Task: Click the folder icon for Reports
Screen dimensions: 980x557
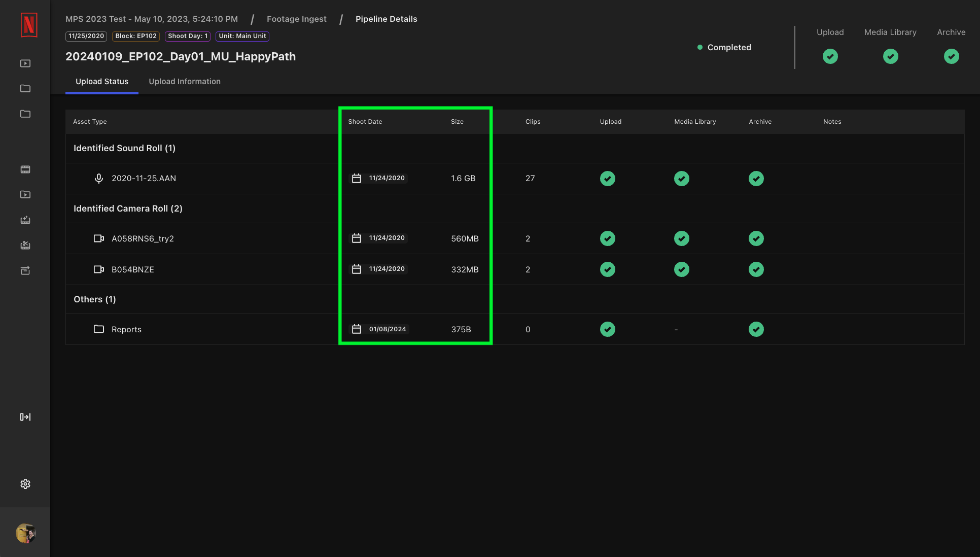Action: (98, 329)
